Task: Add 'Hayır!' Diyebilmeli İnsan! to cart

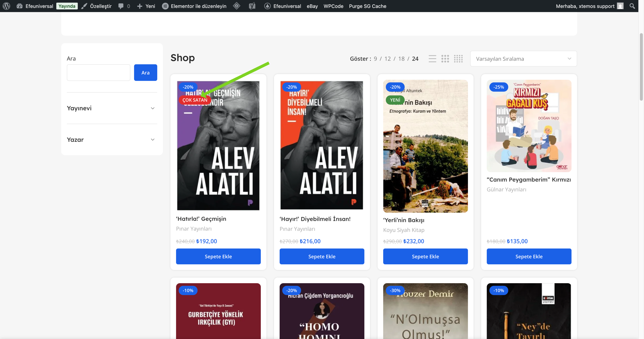Action: (322, 256)
